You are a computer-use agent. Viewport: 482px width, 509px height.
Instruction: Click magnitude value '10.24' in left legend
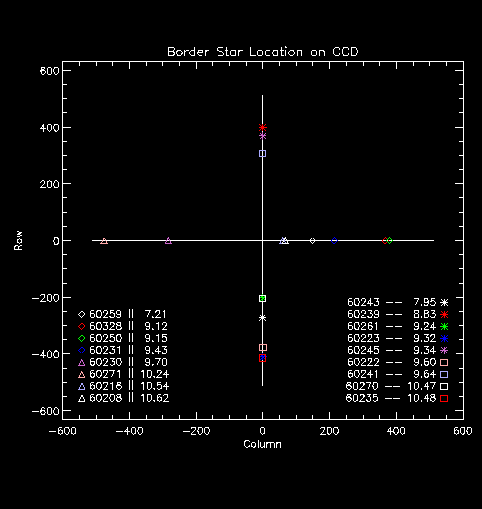coord(155,374)
